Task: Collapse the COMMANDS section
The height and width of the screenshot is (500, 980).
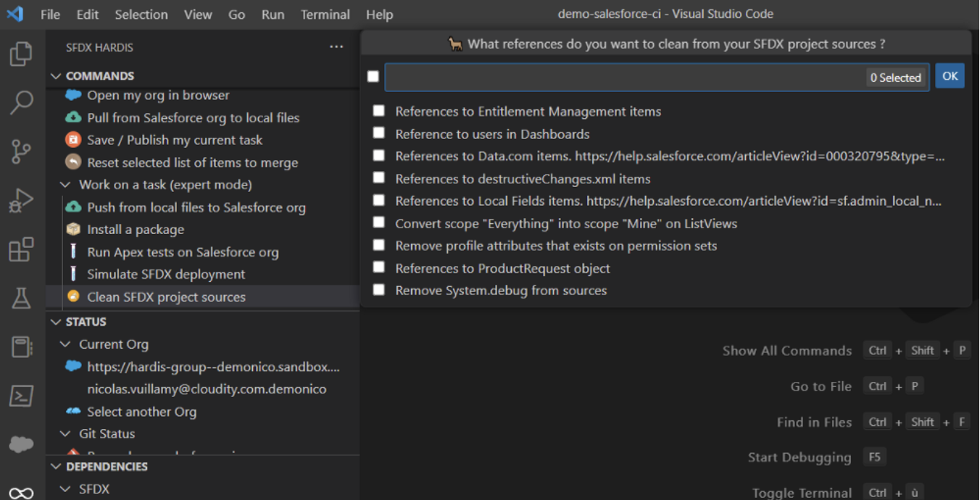Action: 57,76
